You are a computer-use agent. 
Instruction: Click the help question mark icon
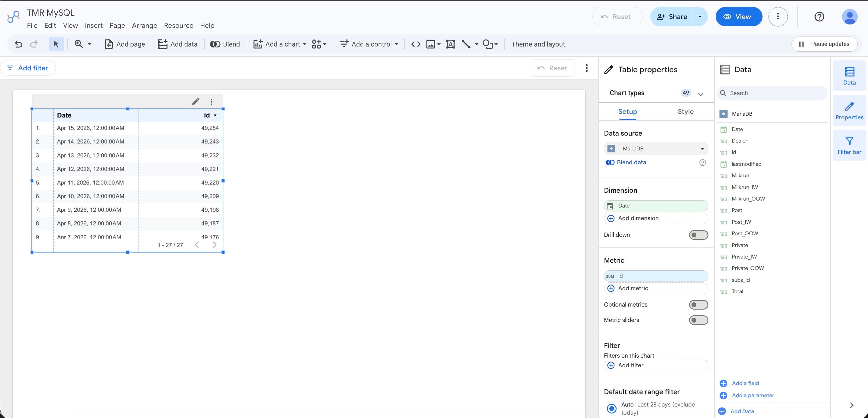819,17
